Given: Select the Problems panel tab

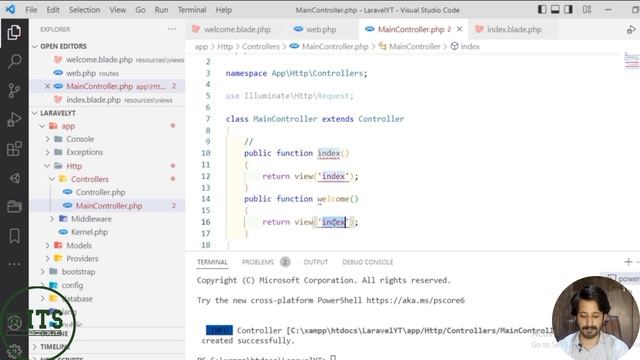Looking at the screenshot, I should tap(258, 262).
